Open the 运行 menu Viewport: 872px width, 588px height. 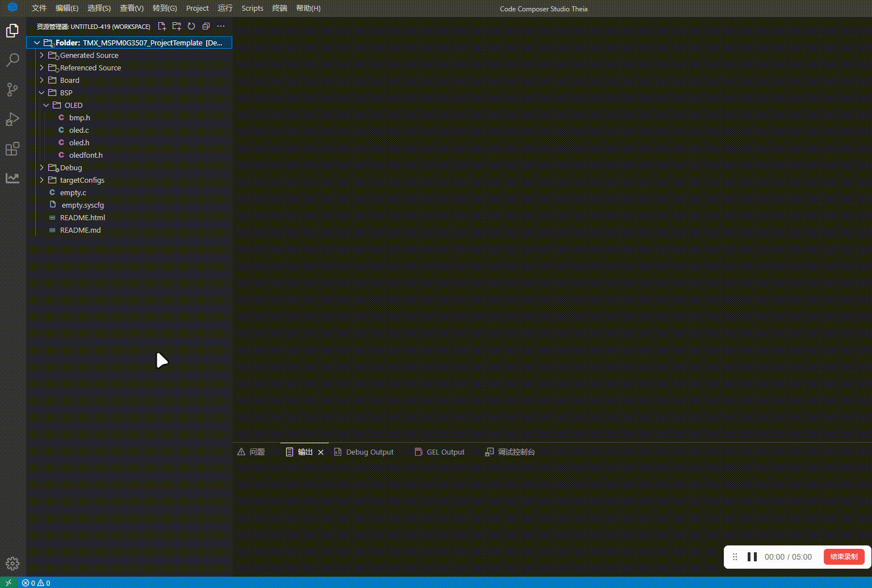point(225,8)
